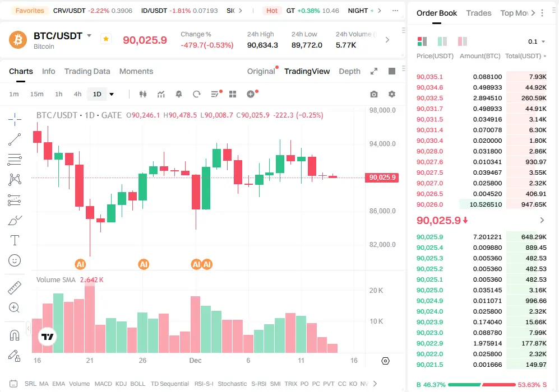Open order book more options menu
Viewport: 559px width, 392px height.
pyautogui.click(x=542, y=13)
